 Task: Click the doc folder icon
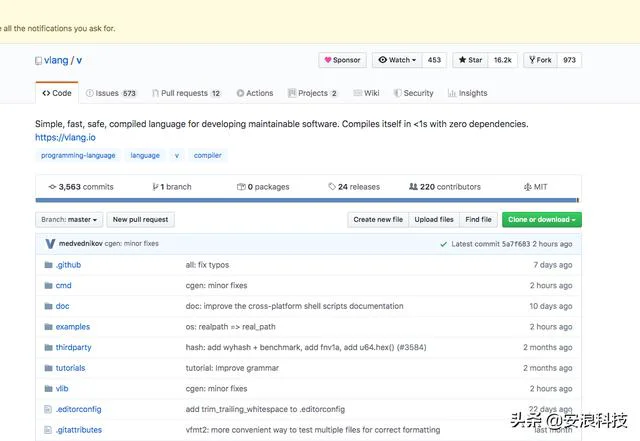pos(49,306)
